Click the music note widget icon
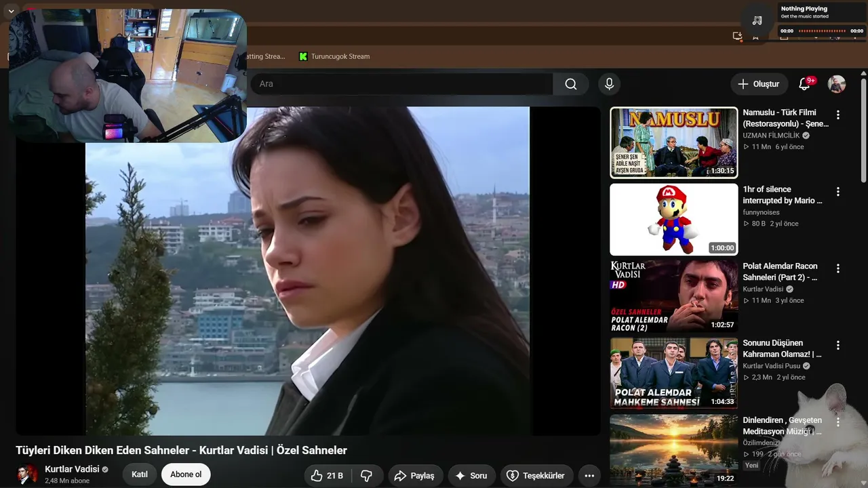 click(x=757, y=20)
